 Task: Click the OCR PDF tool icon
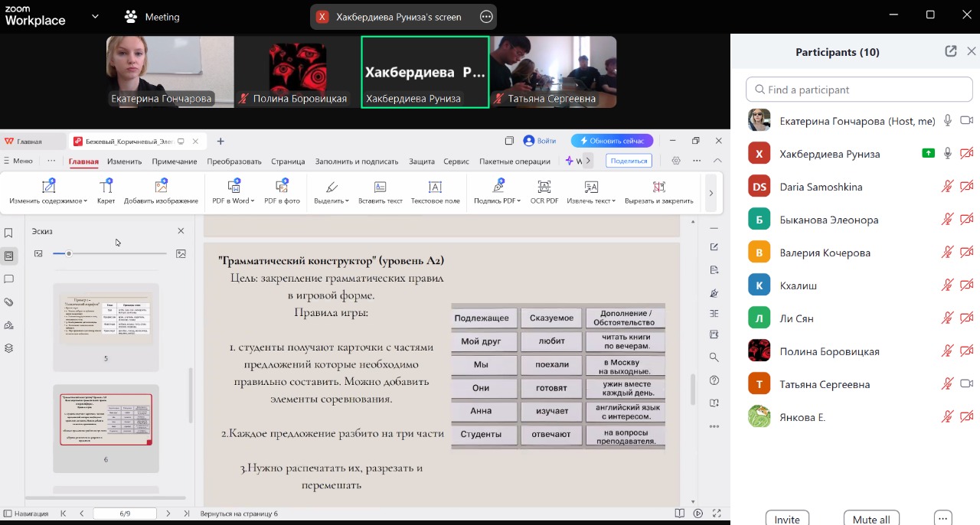[544, 187]
